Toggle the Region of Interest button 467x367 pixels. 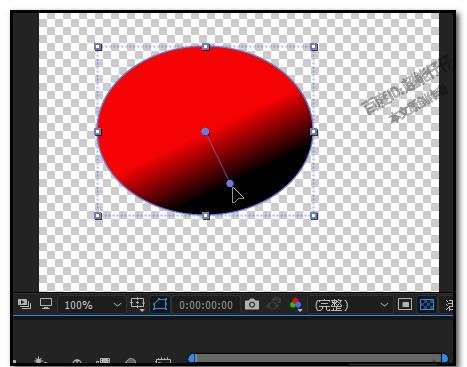(405, 304)
